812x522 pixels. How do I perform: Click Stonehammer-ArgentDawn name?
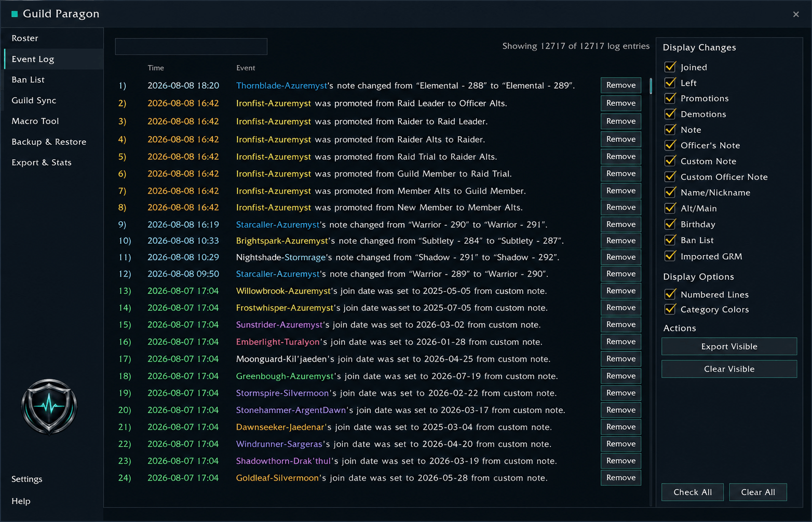(x=291, y=410)
